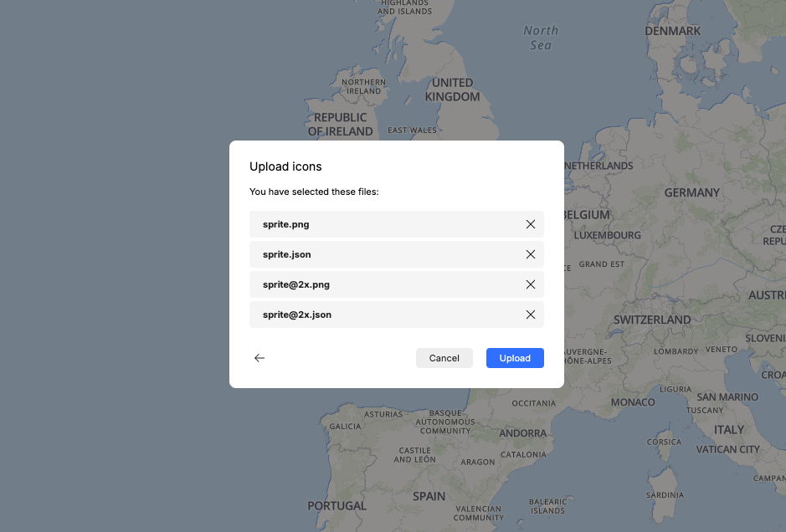
Task: Click the sprite@2x.json file name
Action: [297, 315]
